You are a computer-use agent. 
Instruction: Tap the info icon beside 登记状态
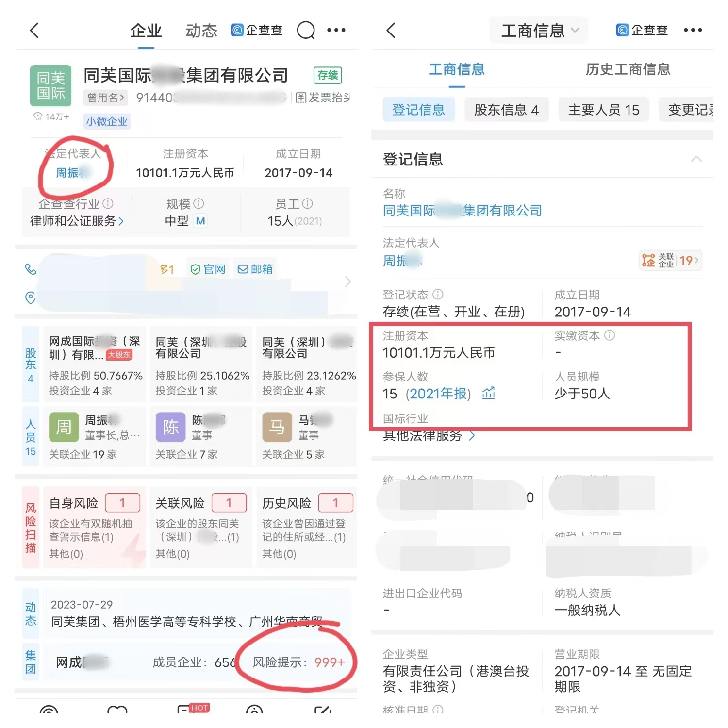(x=438, y=294)
